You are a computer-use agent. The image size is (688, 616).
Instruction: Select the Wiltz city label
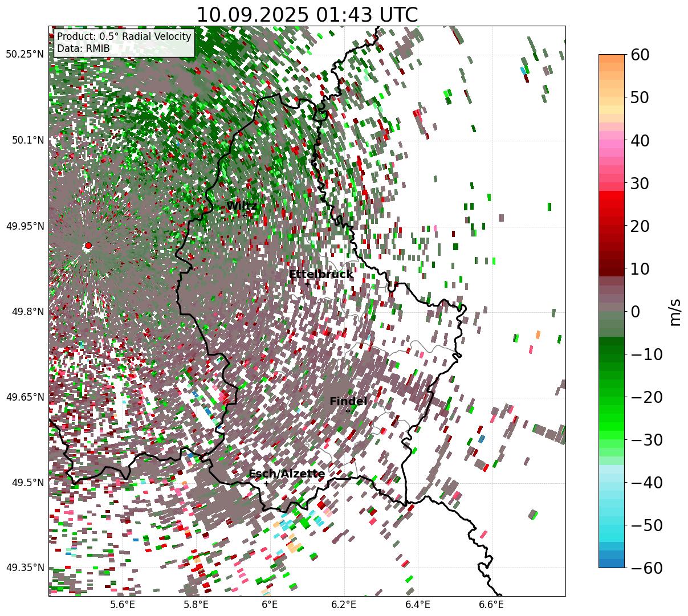[242, 206]
